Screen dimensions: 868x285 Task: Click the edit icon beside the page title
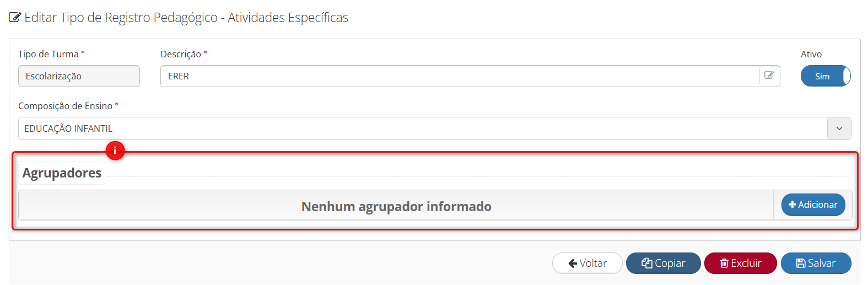15,18
